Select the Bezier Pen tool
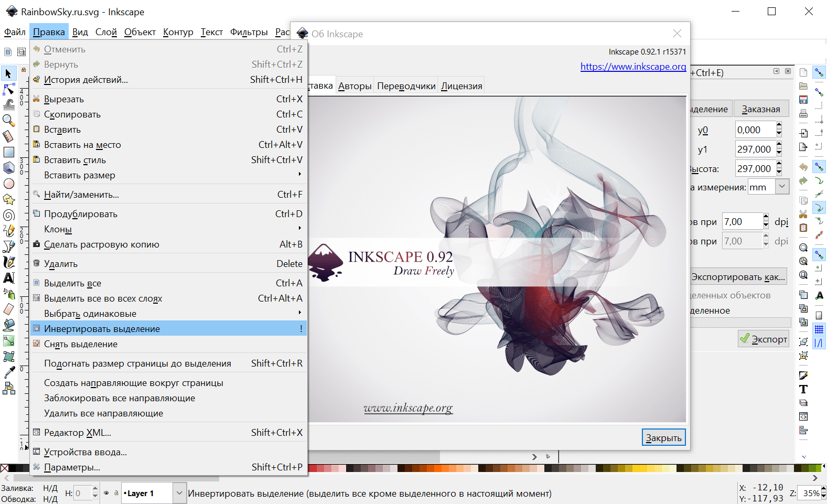The image size is (827, 504). click(8, 246)
